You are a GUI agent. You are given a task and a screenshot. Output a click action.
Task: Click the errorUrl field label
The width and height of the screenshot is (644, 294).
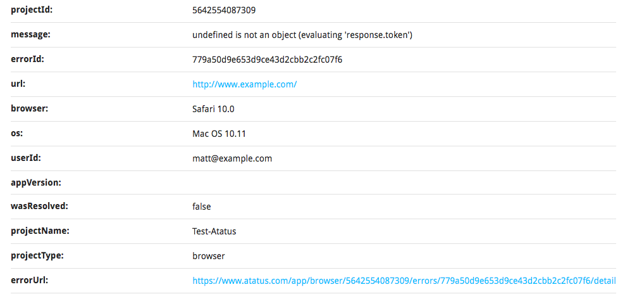[29, 281]
